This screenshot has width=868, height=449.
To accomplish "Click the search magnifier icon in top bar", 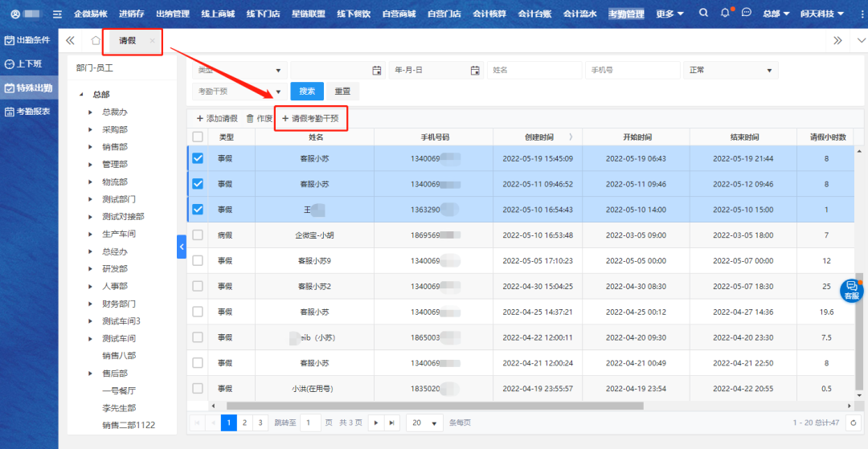I will [704, 14].
